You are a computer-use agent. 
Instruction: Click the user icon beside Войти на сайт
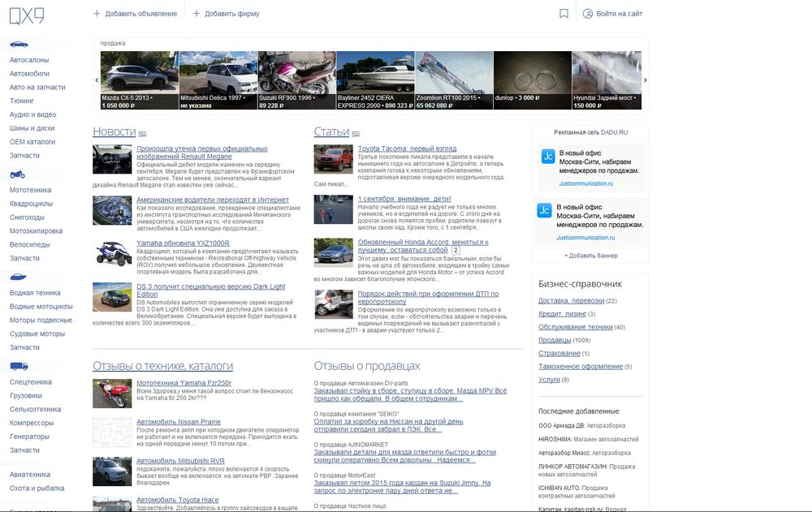coord(588,14)
